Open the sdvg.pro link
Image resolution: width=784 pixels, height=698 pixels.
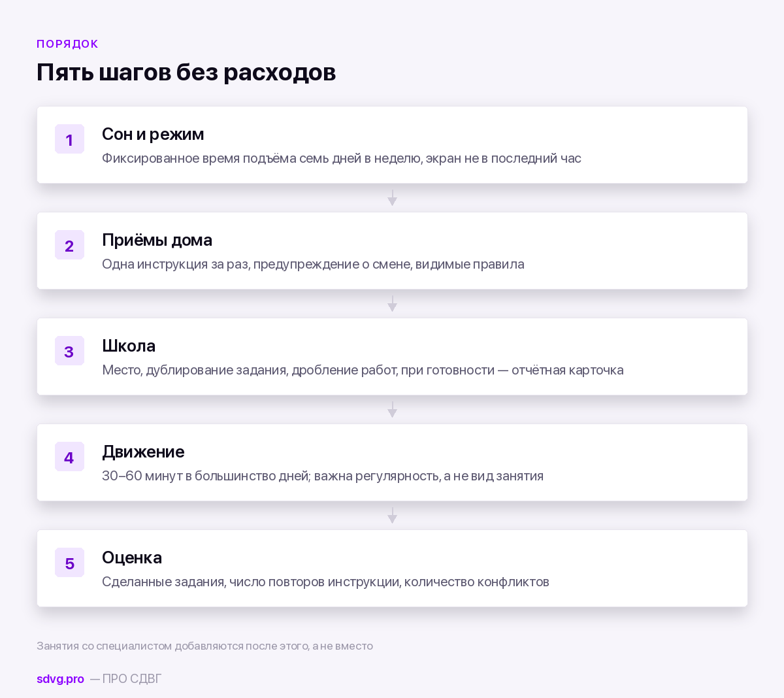(60, 678)
